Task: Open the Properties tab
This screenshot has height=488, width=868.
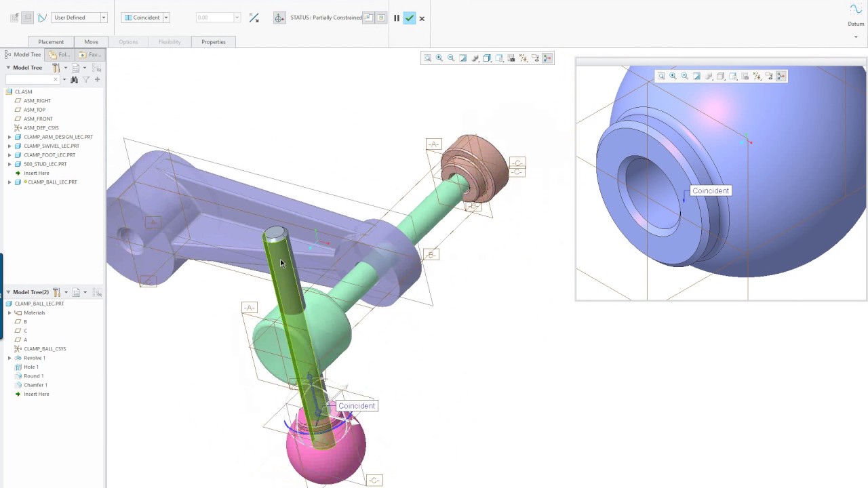Action: [213, 42]
